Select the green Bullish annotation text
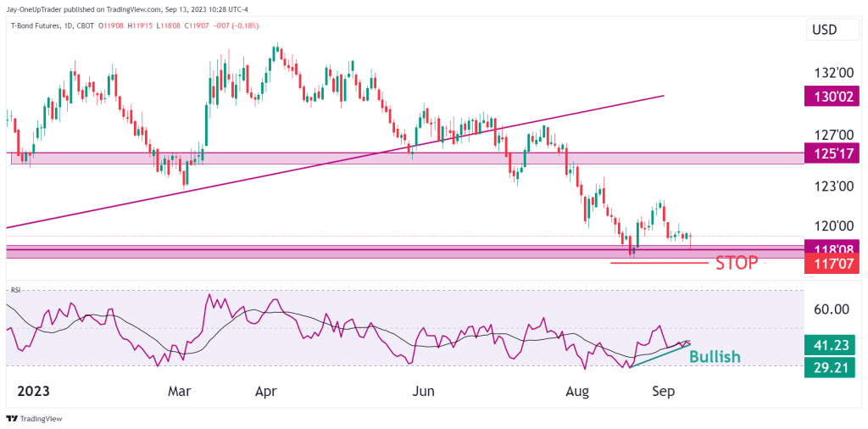The image size is (868, 429). 715,356
